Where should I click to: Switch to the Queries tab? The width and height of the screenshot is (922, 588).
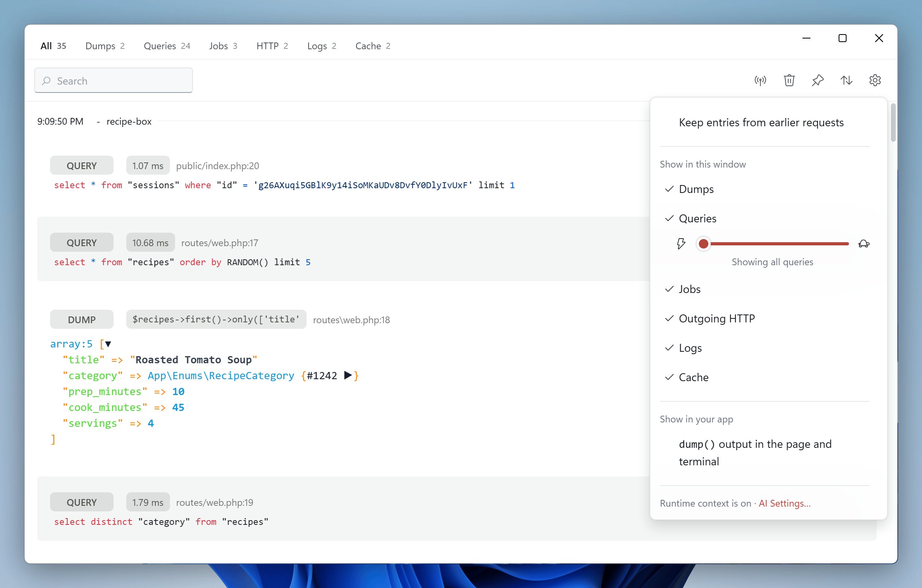click(x=167, y=46)
